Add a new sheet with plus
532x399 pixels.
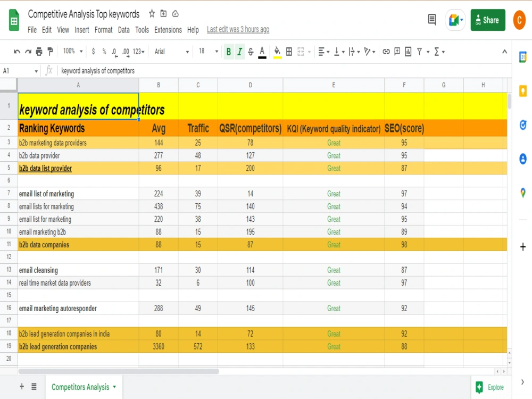coord(22,386)
